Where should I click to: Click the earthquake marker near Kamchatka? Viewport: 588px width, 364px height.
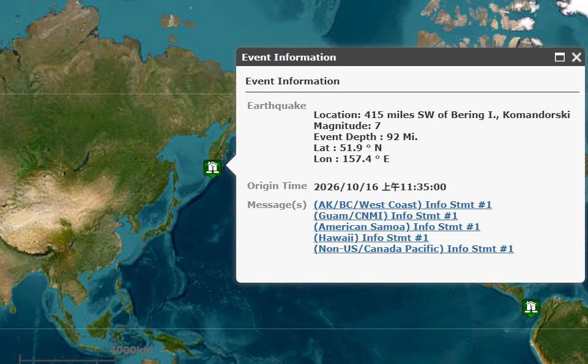point(213,168)
